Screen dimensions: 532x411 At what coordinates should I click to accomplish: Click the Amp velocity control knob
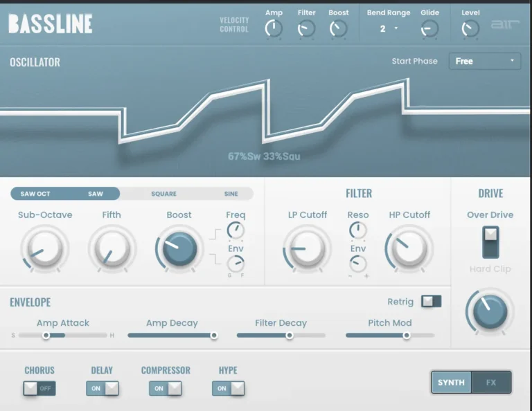274,28
